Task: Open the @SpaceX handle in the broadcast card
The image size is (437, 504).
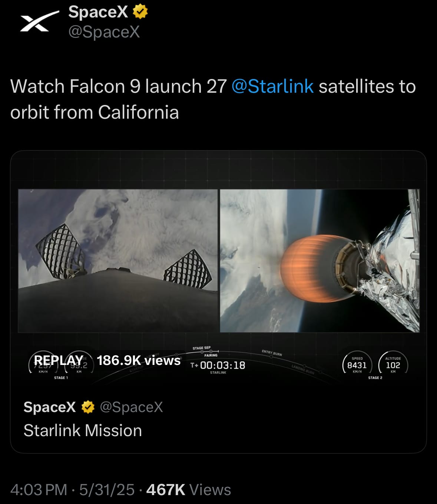Action: coord(132,407)
